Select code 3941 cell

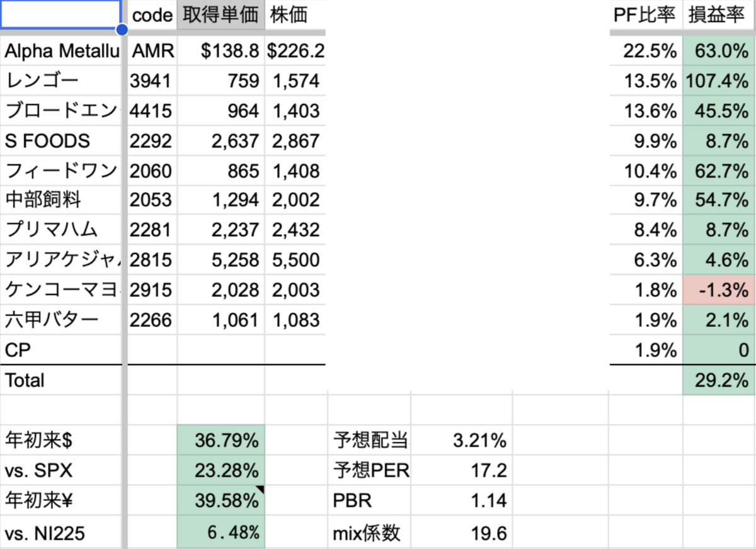(x=152, y=81)
